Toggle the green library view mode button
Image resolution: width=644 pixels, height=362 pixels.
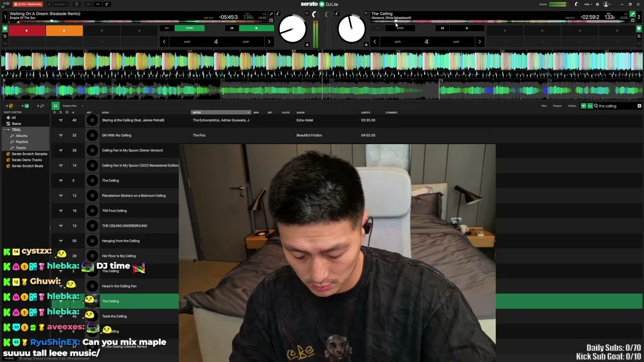click(55, 106)
